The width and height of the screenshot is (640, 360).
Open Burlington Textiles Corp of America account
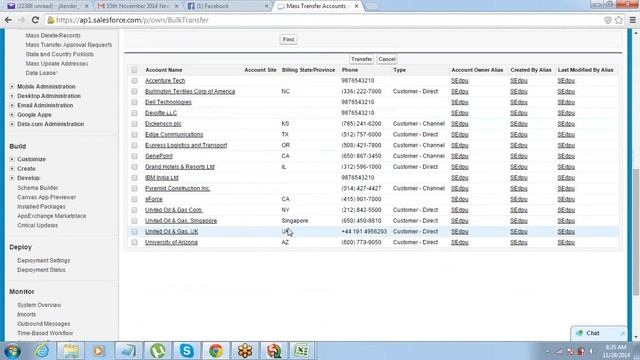tap(190, 91)
